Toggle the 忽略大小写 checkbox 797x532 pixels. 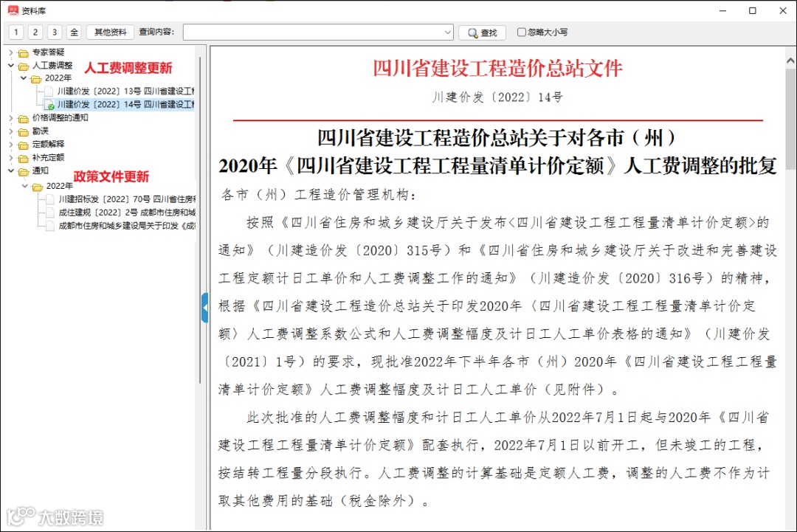521,32
